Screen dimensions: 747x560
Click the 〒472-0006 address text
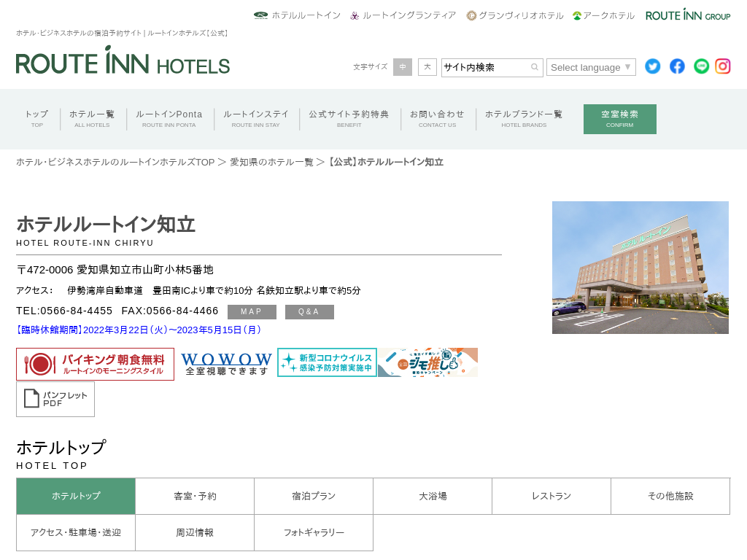(115, 270)
